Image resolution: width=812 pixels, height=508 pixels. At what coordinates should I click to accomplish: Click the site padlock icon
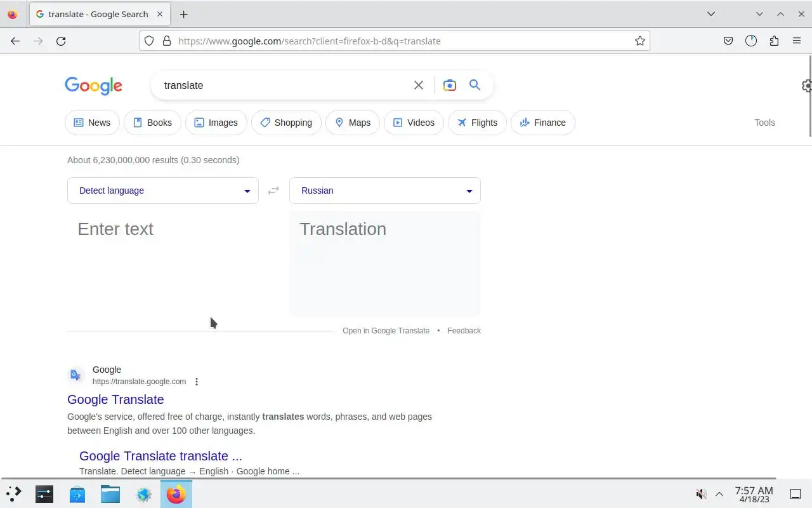click(x=167, y=41)
